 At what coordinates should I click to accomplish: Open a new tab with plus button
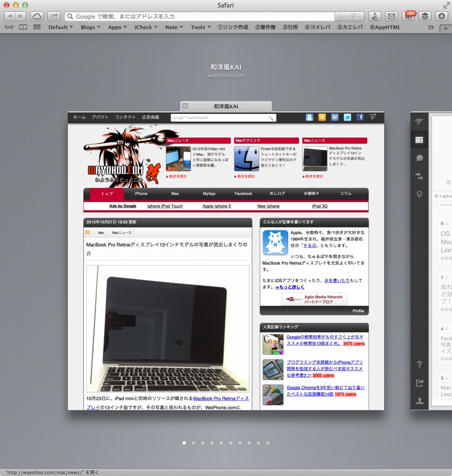pos(446,28)
